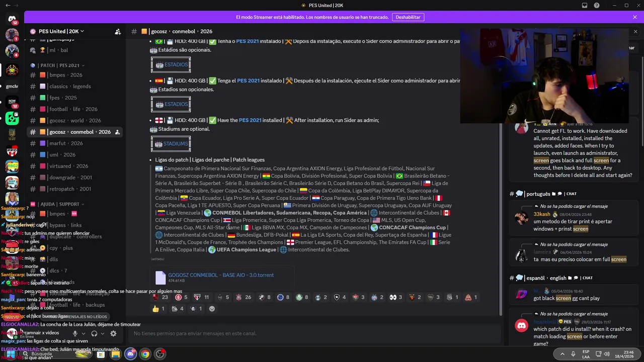This screenshot has height=362, width=644.
Task: Open Discord from the taskbar
Action: [130, 354]
